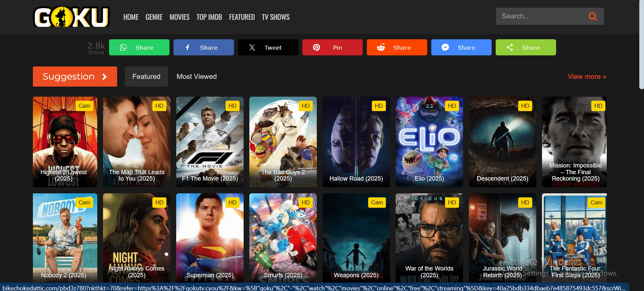Click the green generic share icon

[510, 47]
